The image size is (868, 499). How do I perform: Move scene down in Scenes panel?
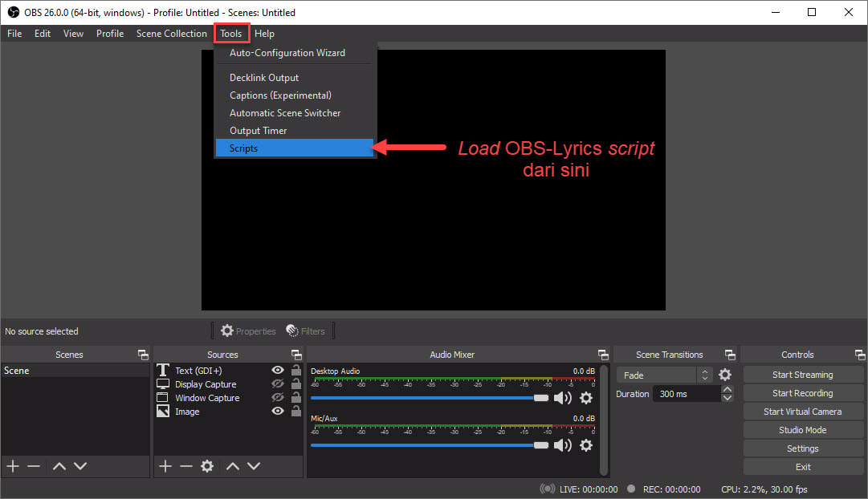click(x=80, y=466)
